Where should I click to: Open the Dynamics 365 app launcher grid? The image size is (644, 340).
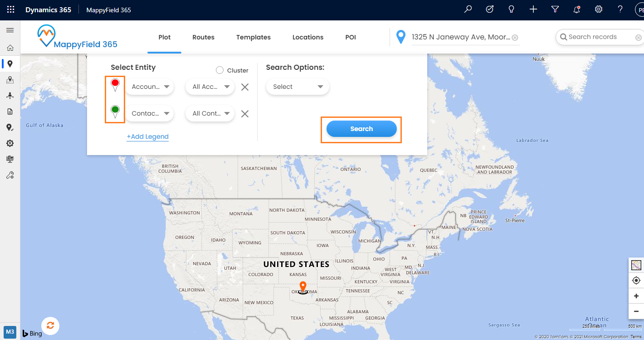[x=10, y=10]
